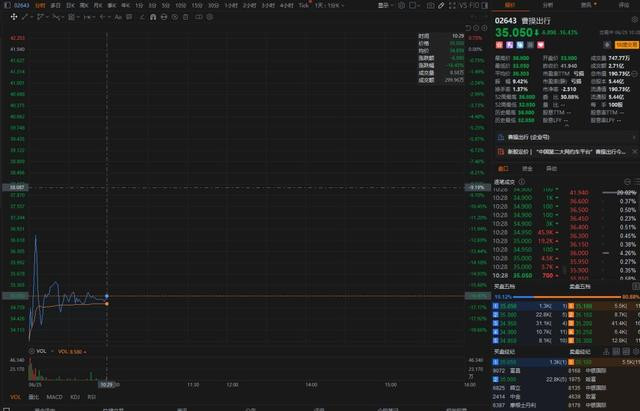Switch to the 月K monthly chart tab
This screenshot has width=640, height=411.
pos(98,5)
